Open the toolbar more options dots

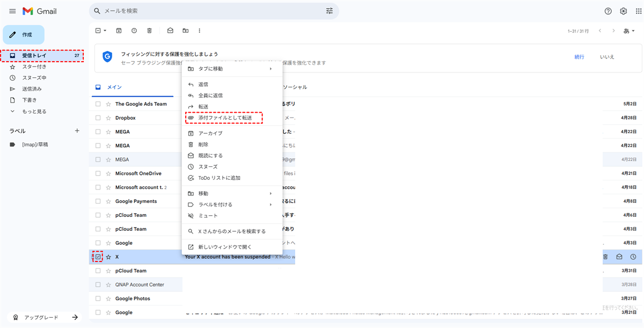point(199,31)
